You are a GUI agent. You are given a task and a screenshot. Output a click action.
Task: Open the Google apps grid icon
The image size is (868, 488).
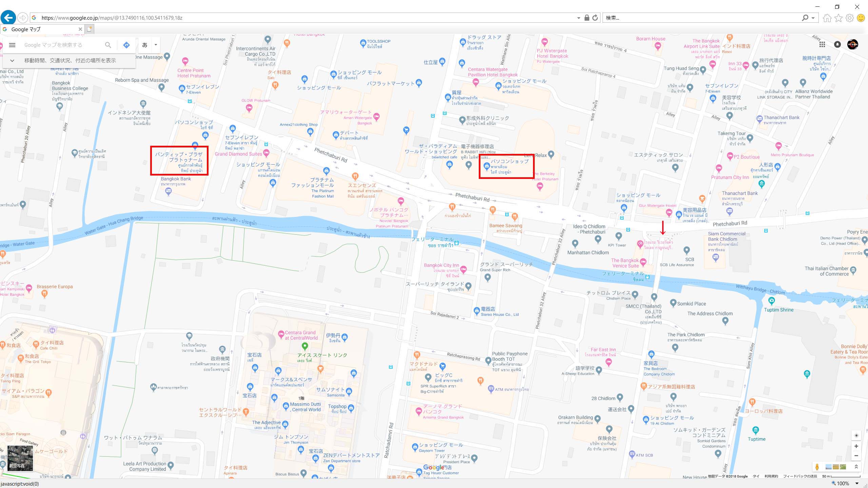point(822,44)
